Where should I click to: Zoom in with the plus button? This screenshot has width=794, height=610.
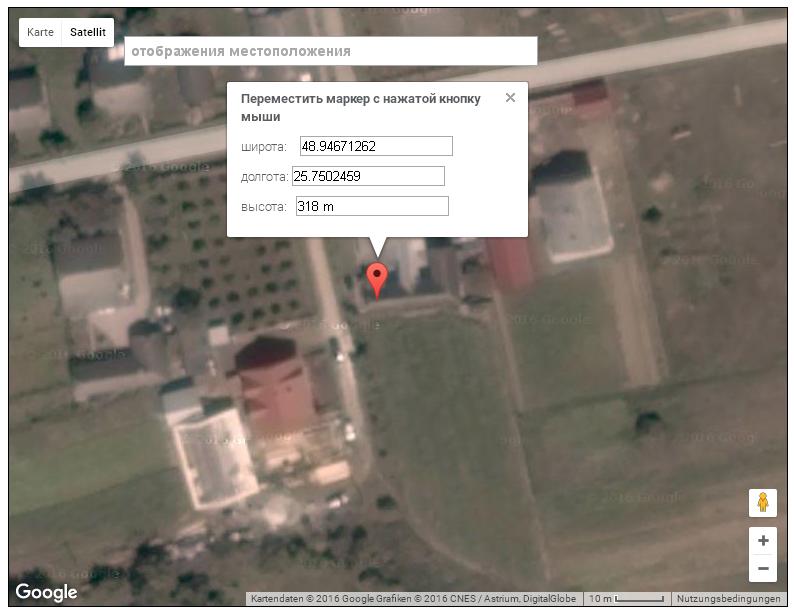point(763,541)
